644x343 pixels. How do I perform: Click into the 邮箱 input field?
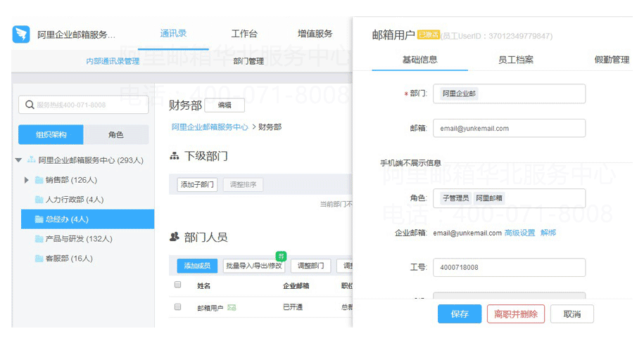click(x=510, y=129)
